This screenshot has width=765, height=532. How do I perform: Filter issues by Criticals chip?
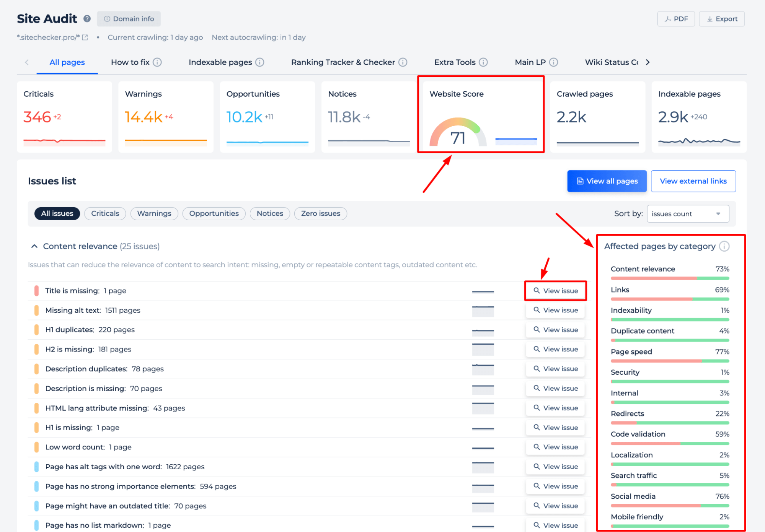coord(105,213)
